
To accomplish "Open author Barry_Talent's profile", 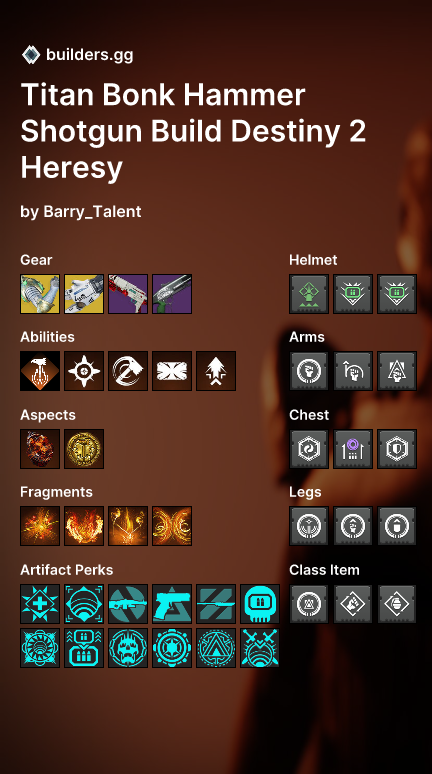I will click(92, 212).
